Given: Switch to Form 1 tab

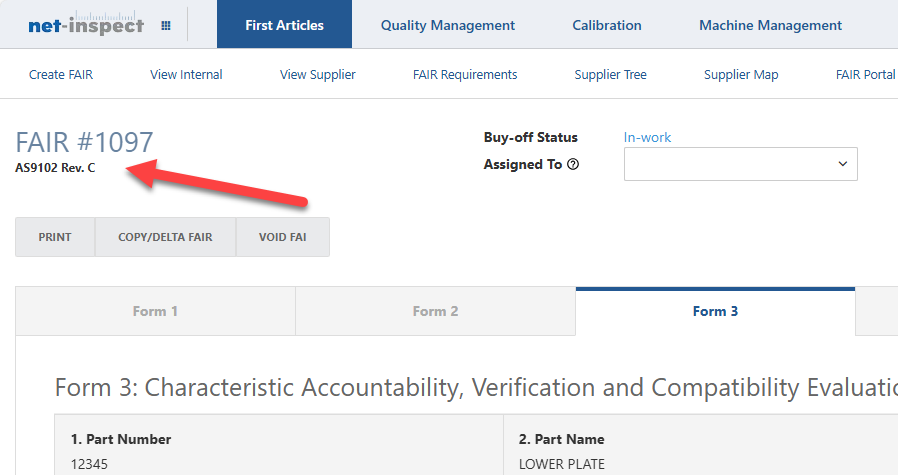Looking at the screenshot, I should 155,311.
